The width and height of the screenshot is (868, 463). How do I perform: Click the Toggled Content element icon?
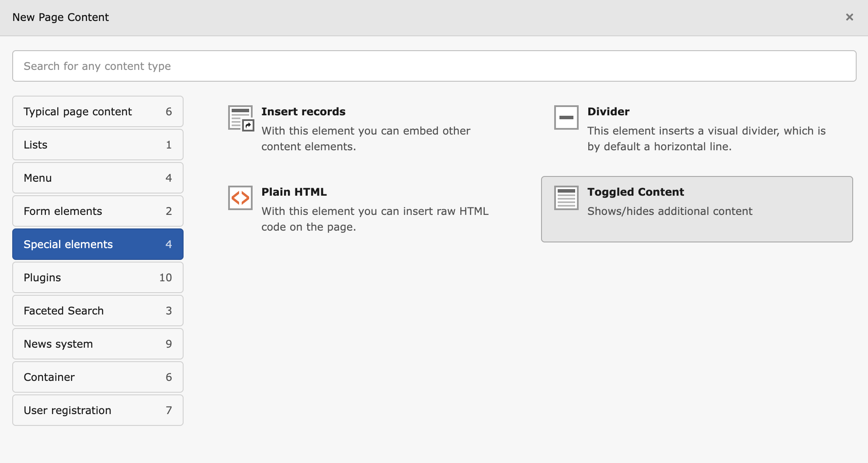[566, 198]
